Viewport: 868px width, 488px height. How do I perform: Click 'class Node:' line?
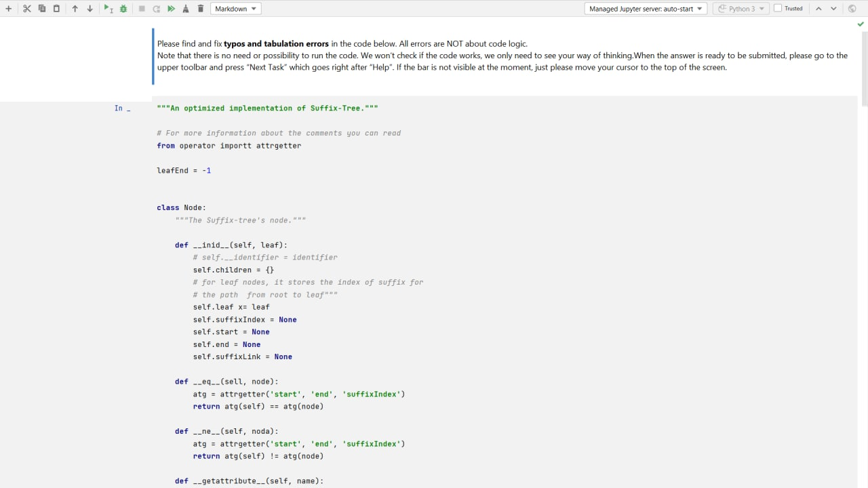[x=181, y=208]
